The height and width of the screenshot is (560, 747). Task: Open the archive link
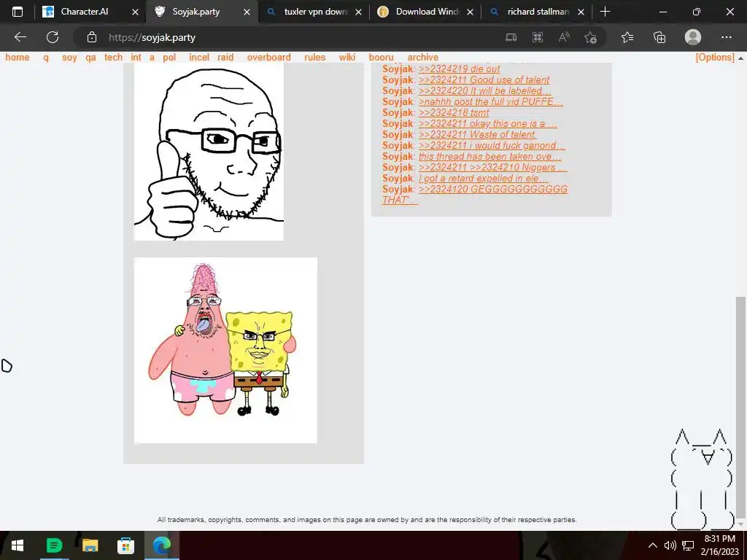coord(422,57)
